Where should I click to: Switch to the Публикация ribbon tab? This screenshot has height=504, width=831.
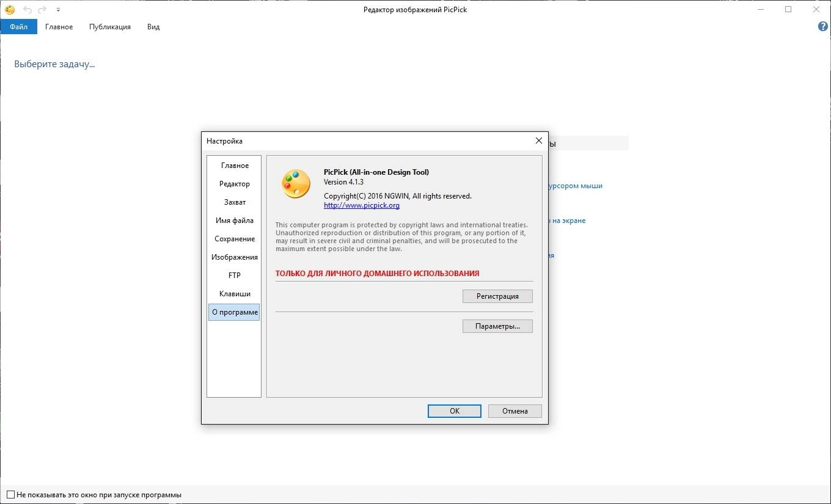(x=110, y=27)
